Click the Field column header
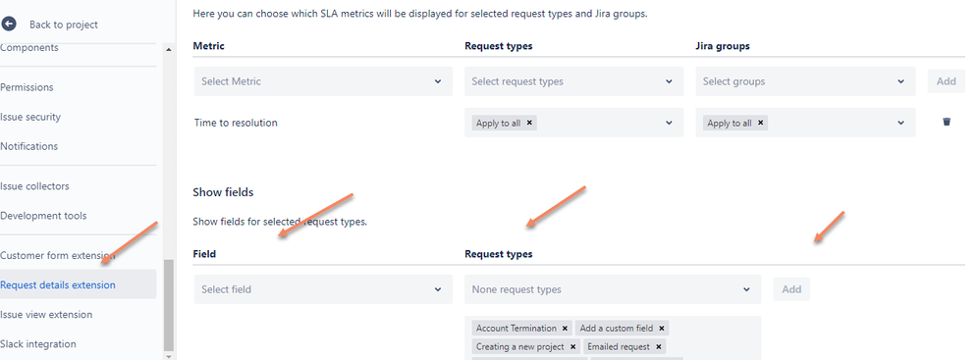Viewport: 980px width, 360px height. 204,254
